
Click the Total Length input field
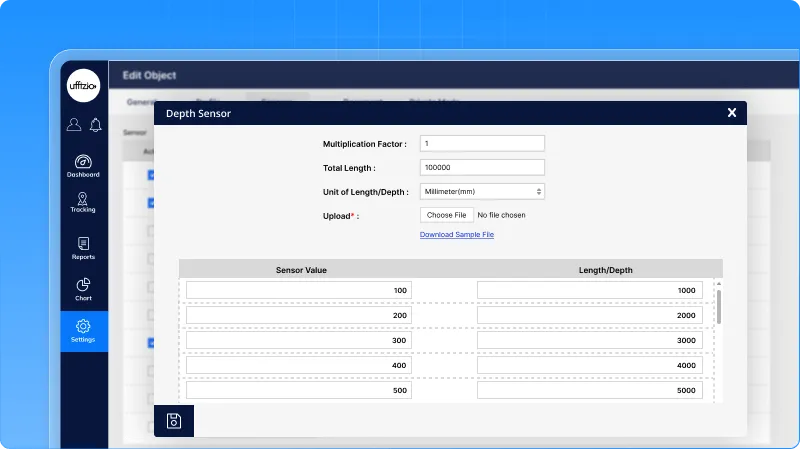[x=482, y=168]
